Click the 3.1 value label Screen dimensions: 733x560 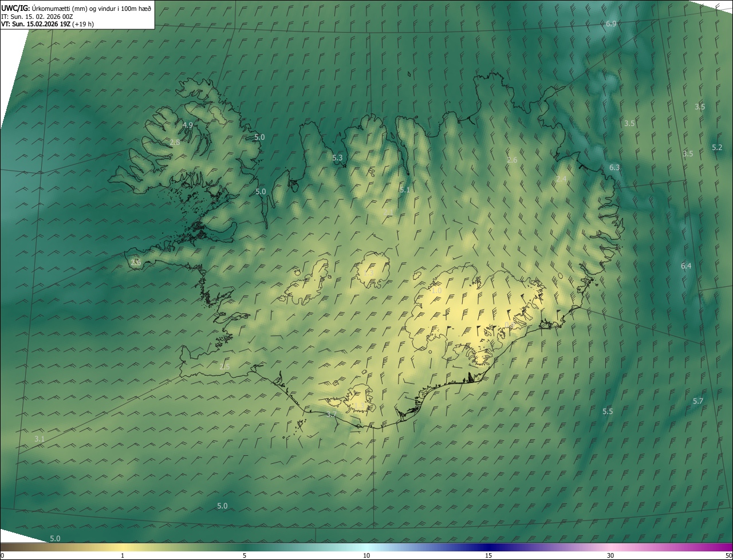point(40,439)
